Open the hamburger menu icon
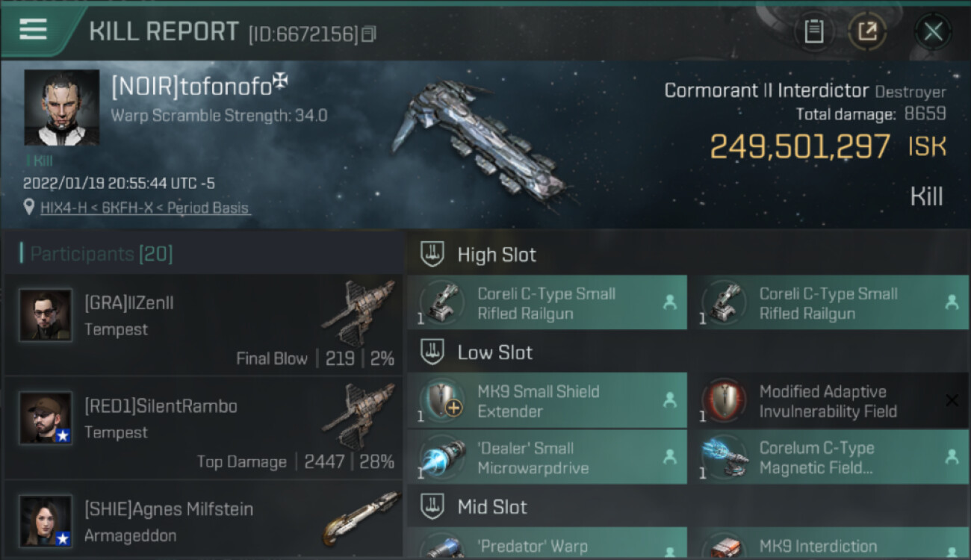This screenshot has width=971, height=560. [33, 29]
